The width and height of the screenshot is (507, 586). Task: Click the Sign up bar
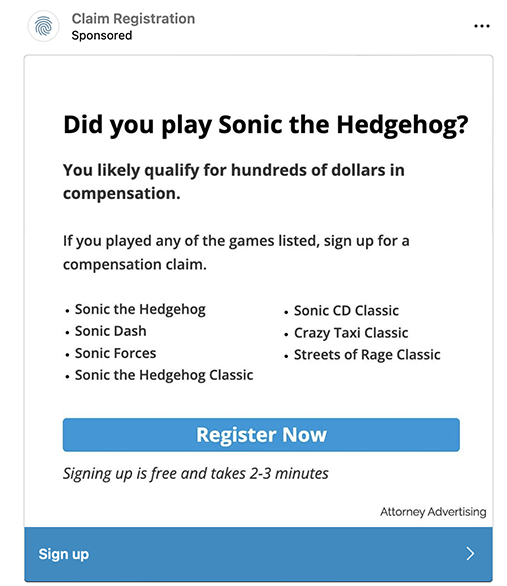point(259,554)
